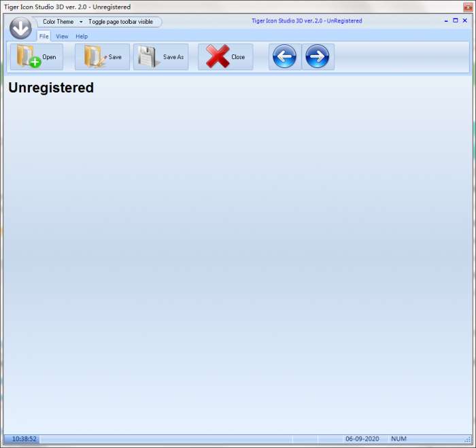
Task: Minimize the inner ribbon window
Action: tap(446, 20)
